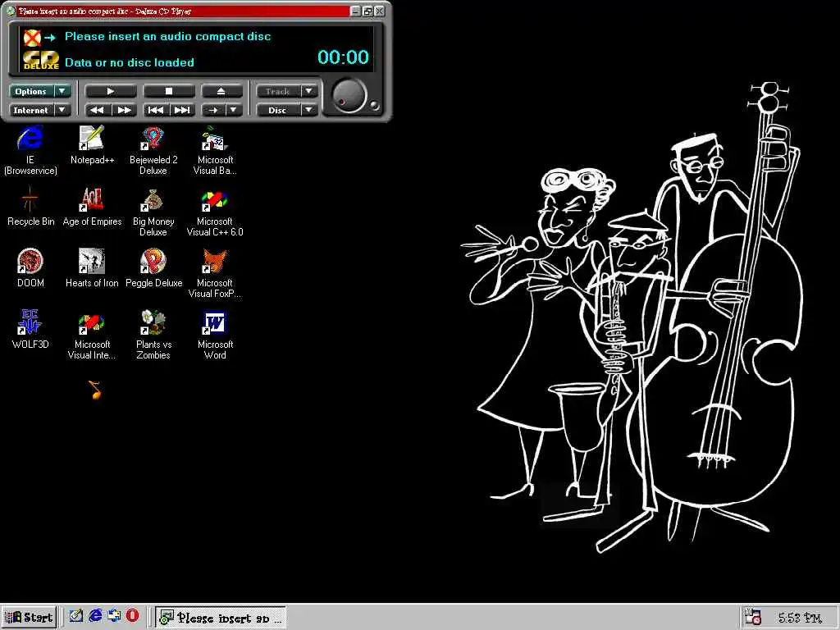Click the 00:00 time display
840x630 pixels.
[343, 57]
